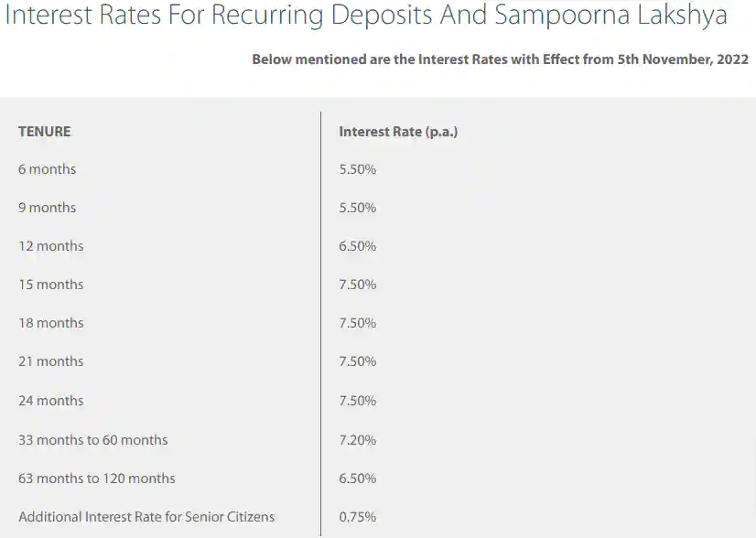Click the 18 months tenure label
The image size is (756, 538).
[x=50, y=323]
